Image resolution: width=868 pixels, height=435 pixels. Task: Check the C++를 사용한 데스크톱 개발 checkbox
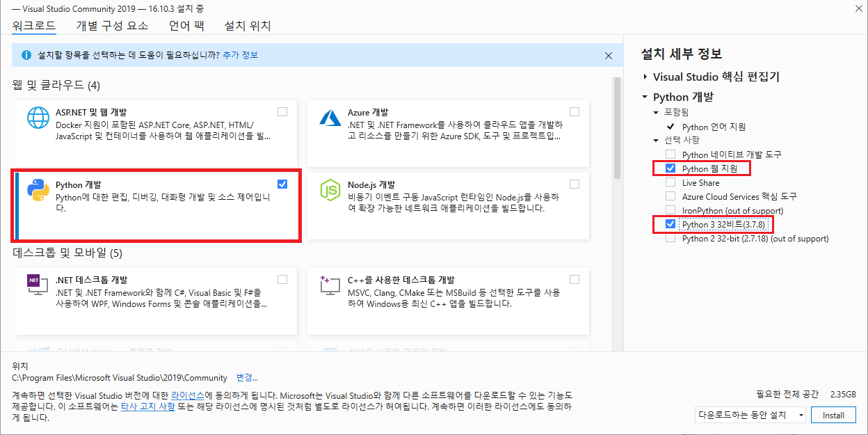pos(574,279)
